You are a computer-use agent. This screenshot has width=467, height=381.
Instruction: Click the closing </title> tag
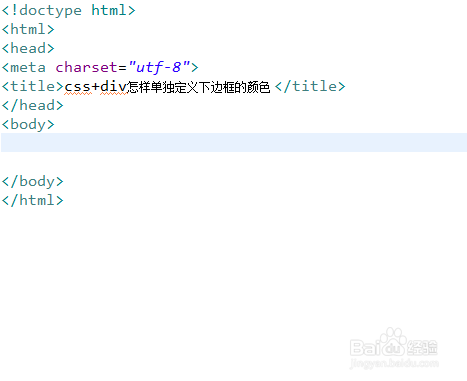[310, 86]
